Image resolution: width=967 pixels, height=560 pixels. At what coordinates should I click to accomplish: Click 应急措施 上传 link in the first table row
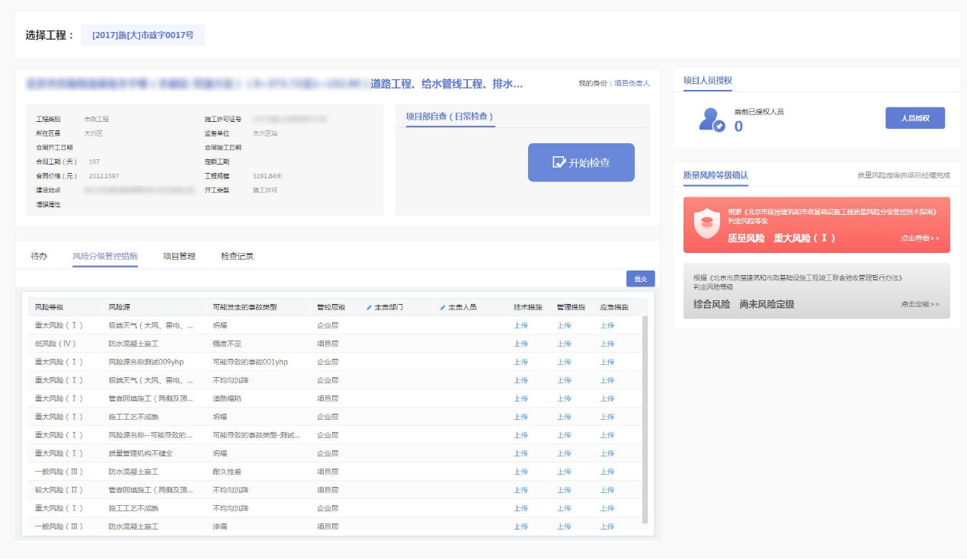pos(607,325)
